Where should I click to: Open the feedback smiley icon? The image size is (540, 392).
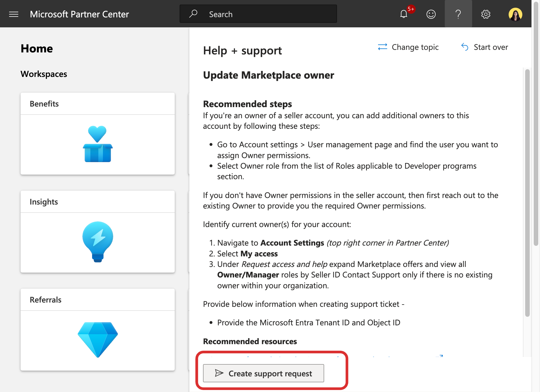(x=431, y=14)
